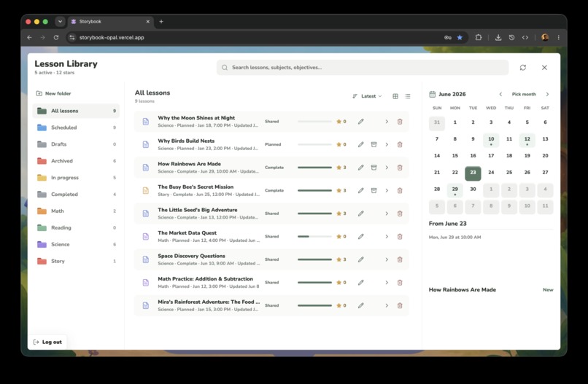Open the Pick month selector
The width and height of the screenshot is (588, 384).
[524, 94]
